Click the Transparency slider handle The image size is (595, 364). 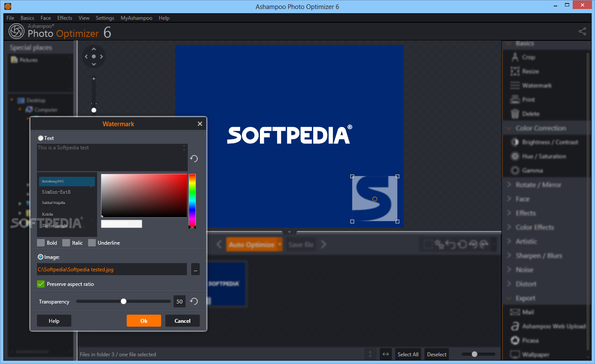click(124, 301)
